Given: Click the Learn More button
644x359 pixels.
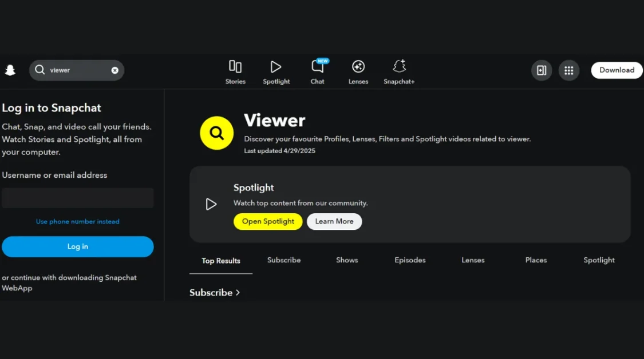Looking at the screenshot, I should (334, 222).
